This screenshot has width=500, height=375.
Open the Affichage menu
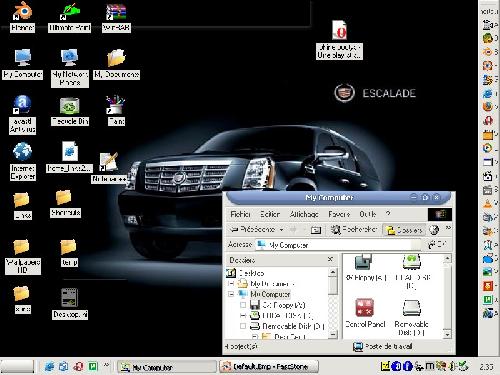(304, 214)
